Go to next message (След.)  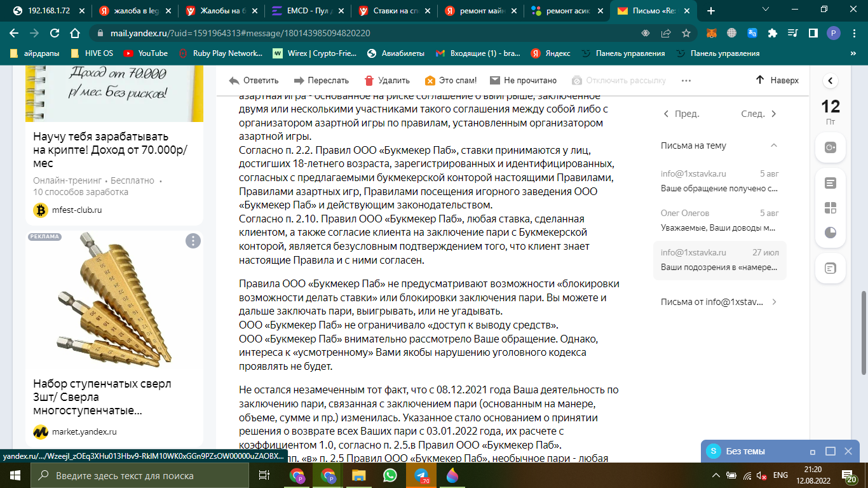759,114
